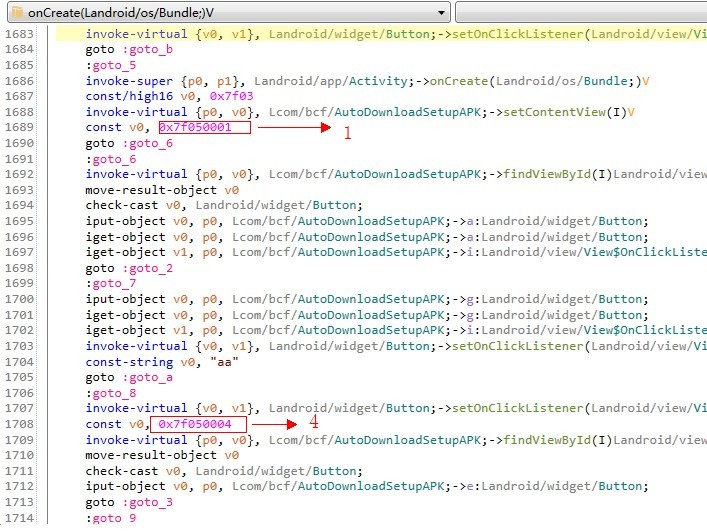Click 'View$OnClickListe' on line 1702
This screenshot has height=531, width=707.
pos(645,330)
